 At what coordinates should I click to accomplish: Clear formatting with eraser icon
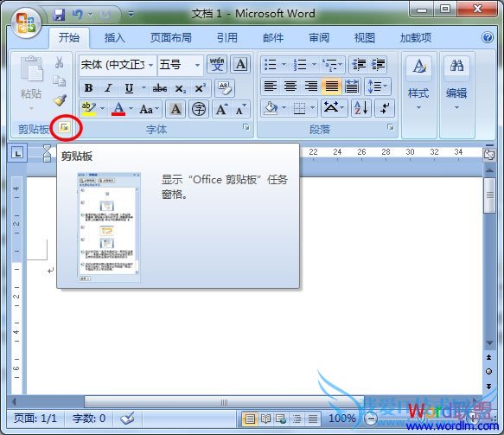[225, 87]
